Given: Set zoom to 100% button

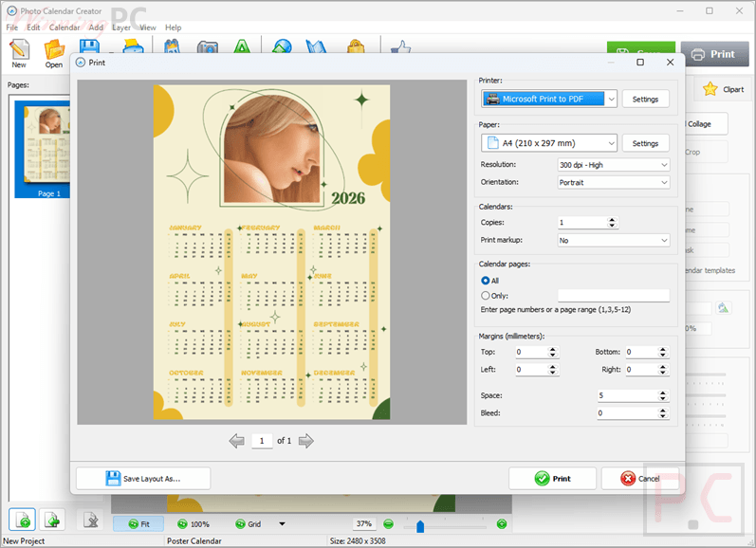Looking at the screenshot, I should tap(194, 524).
